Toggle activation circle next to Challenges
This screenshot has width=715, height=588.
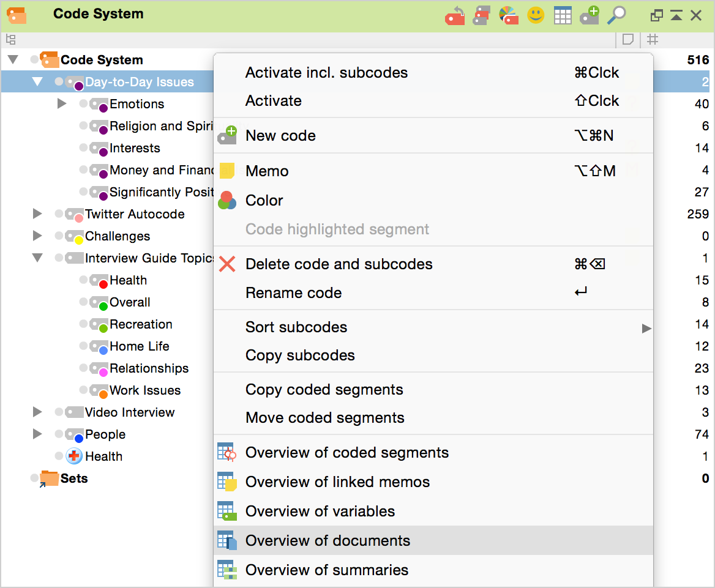[x=59, y=236]
